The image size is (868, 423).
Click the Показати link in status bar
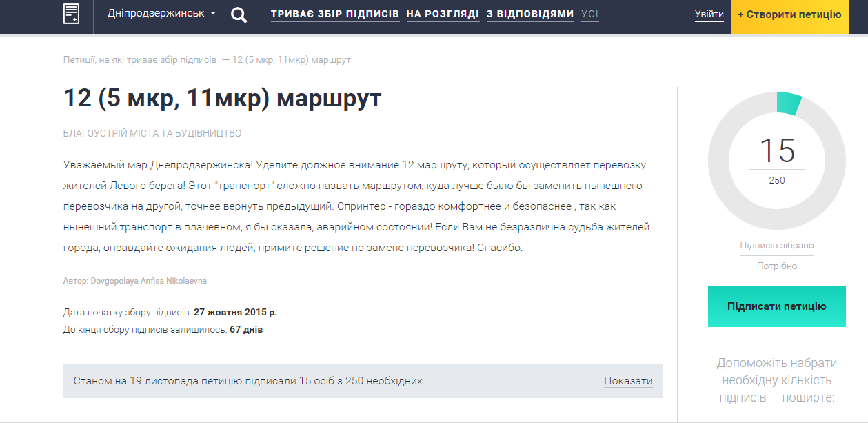628,381
